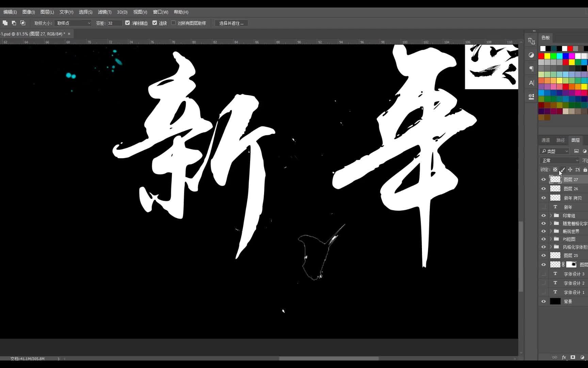The image size is (588, 368).
Task: Open the adjustment layer half-circle icon
Action: tap(582, 357)
